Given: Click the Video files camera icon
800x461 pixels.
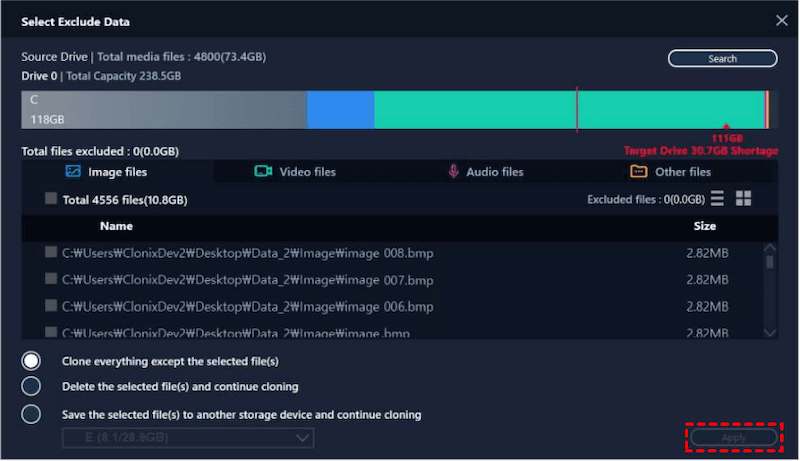Looking at the screenshot, I should 263,172.
